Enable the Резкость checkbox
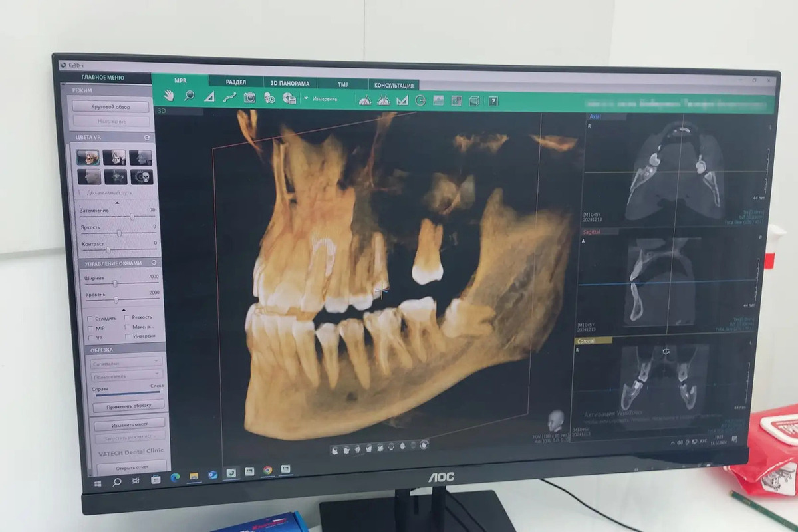 (x=127, y=317)
